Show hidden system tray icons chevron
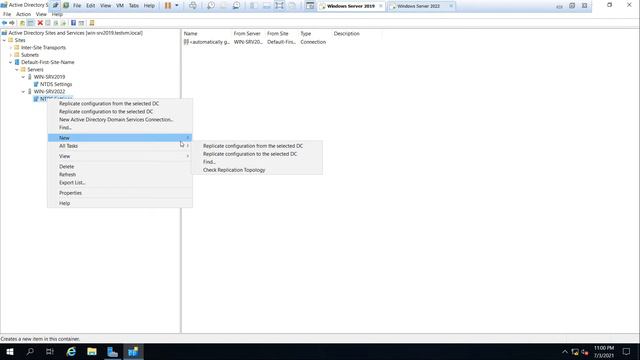The width and height of the screenshot is (640, 360). [x=564, y=352]
